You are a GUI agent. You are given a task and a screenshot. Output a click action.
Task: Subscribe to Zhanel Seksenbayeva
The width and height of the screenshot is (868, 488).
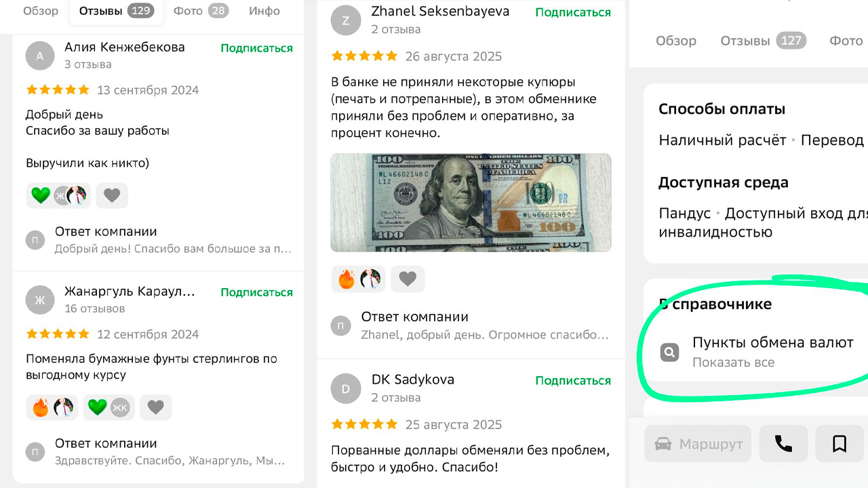573,12
